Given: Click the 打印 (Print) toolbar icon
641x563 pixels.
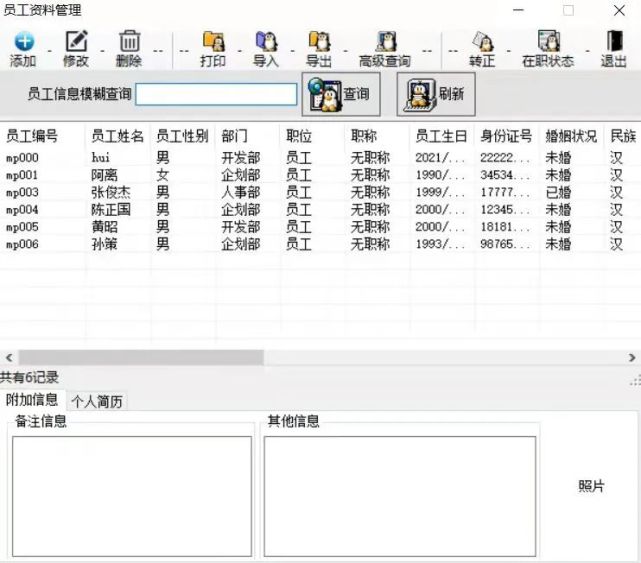Looking at the screenshot, I should click(213, 41).
